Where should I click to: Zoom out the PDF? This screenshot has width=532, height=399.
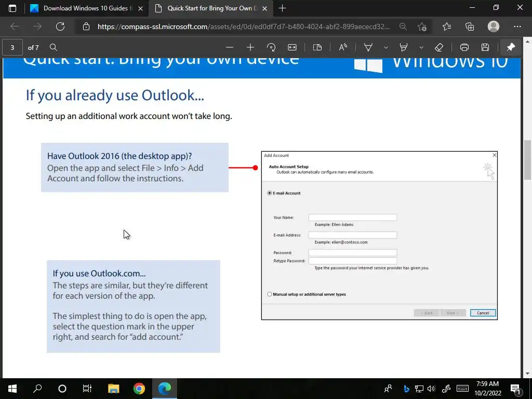pyautogui.click(x=230, y=47)
